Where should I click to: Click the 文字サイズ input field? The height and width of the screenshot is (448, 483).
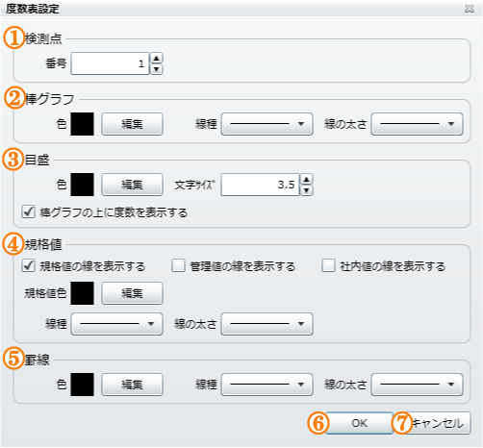[260, 185]
